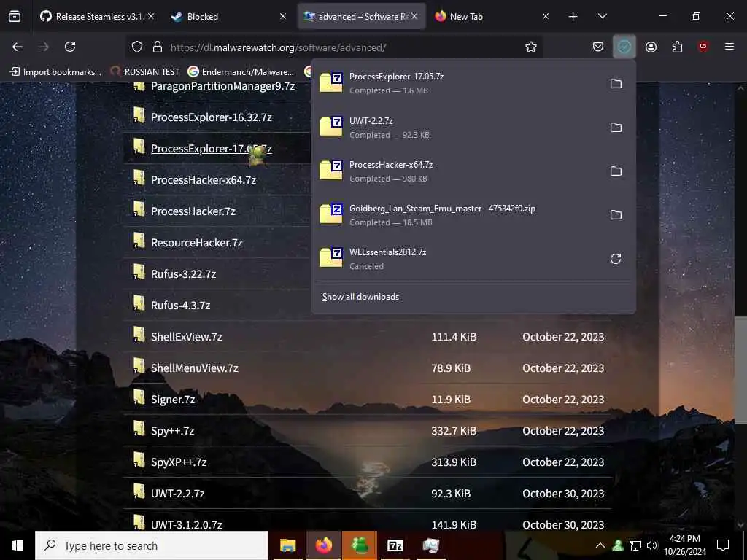747x560 pixels.
Task: Show ProcessExplorer-17.05.7z in folder
Action: pos(616,83)
